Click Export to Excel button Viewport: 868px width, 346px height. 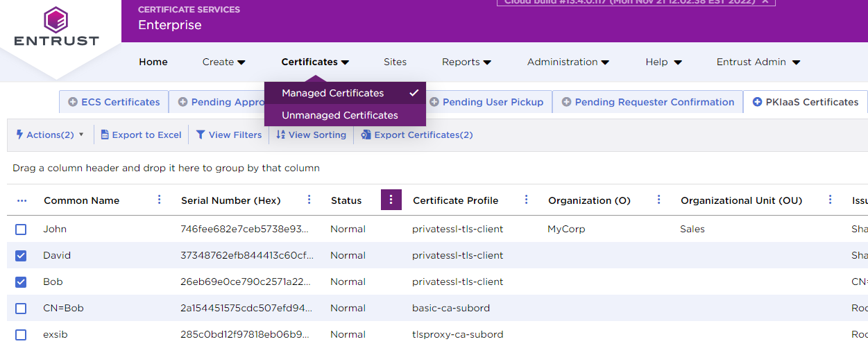coord(141,135)
